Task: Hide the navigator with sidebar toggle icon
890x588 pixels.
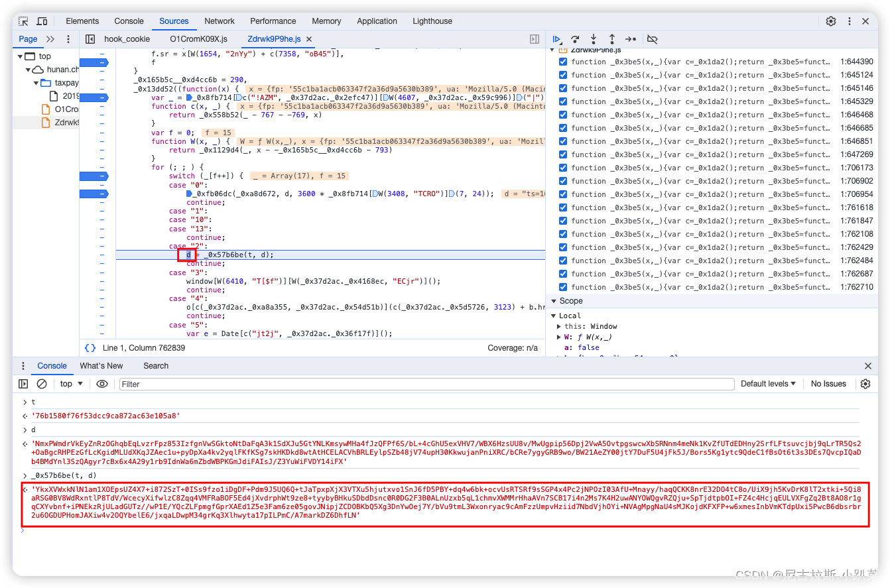Action: click(91, 39)
